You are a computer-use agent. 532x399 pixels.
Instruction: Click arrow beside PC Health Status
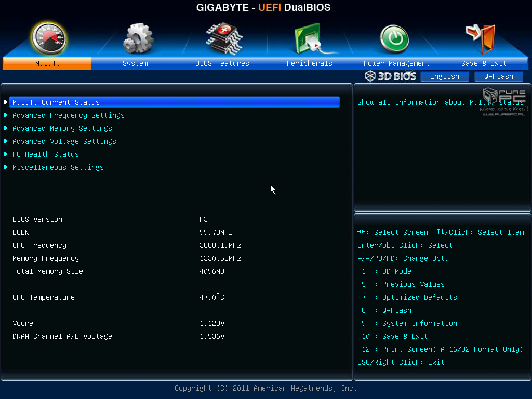tap(6, 154)
